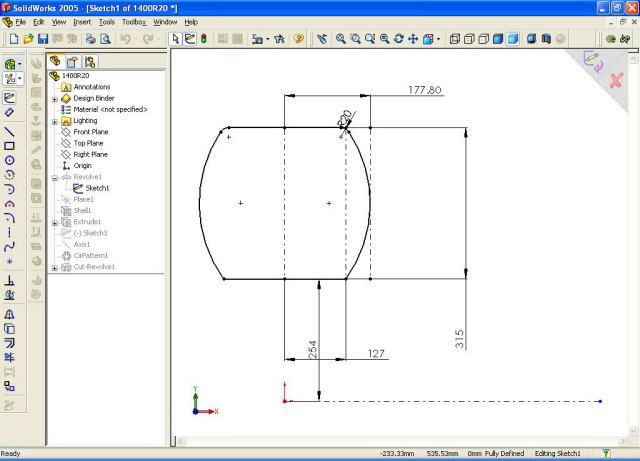Select the Rectangle sketch tool
This screenshot has width=640, height=461.
[x=10, y=146]
